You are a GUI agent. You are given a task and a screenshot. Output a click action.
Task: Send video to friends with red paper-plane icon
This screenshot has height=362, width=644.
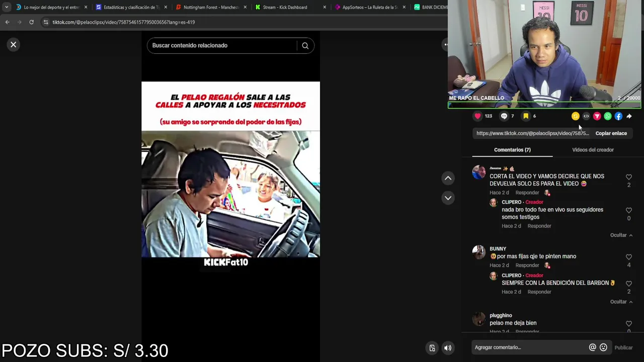597,116
